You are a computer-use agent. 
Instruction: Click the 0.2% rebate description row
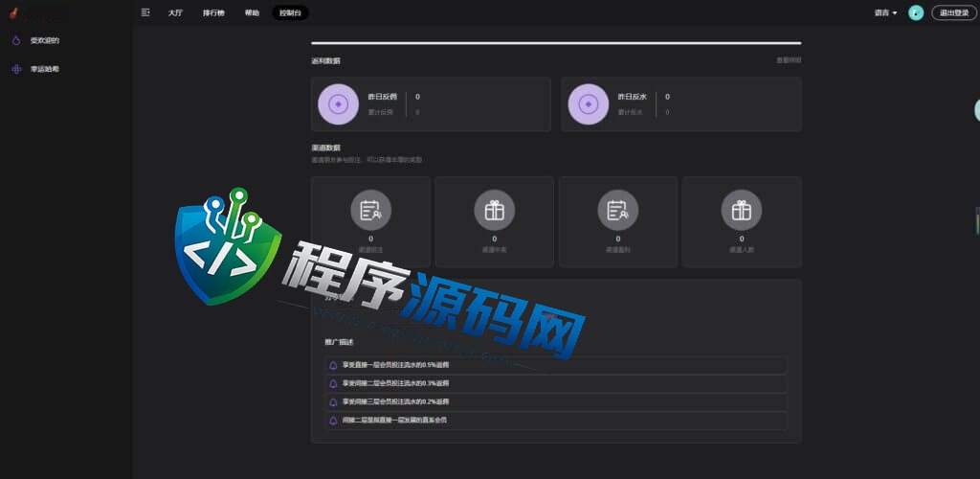pos(556,402)
